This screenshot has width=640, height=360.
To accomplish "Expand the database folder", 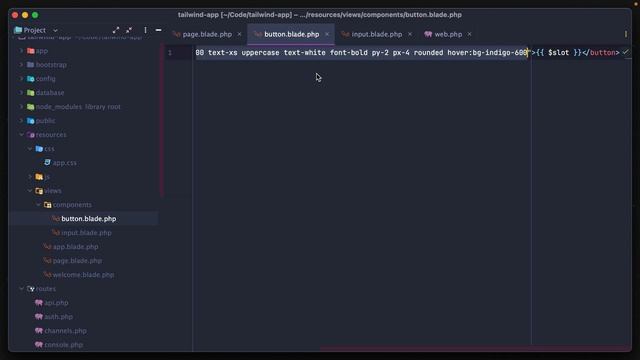I will point(21,93).
